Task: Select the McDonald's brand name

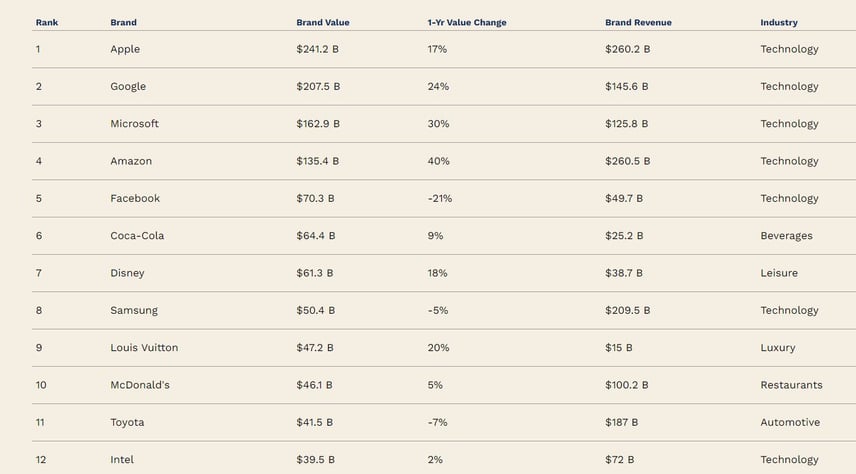Action: (140, 385)
